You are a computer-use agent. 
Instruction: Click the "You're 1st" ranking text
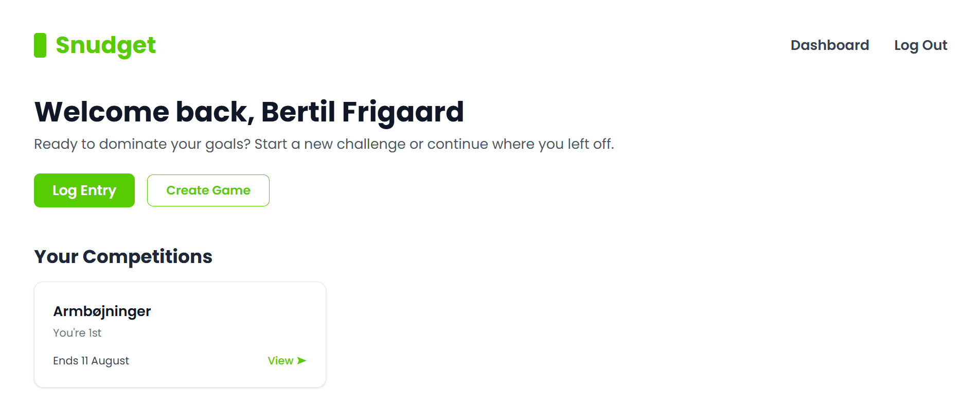[77, 333]
